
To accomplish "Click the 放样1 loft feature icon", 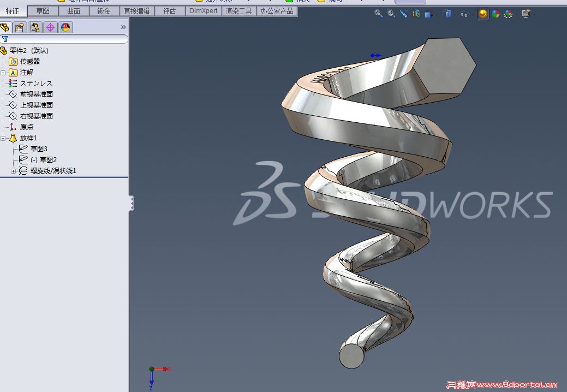I will pos(13,138).
